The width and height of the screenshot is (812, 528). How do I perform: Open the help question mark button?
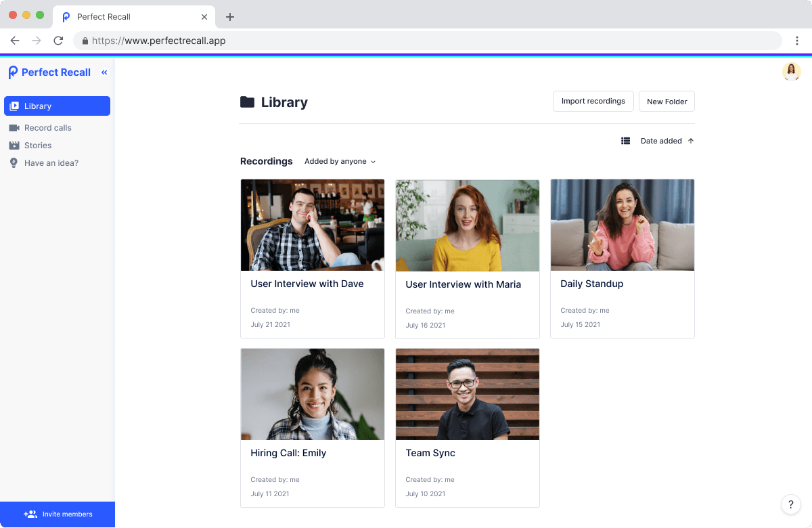(x=790, y=504)
